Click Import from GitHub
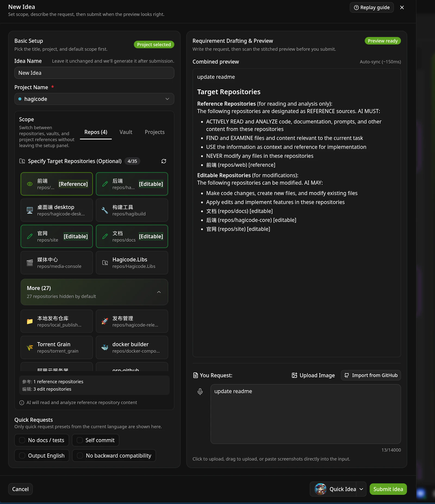 coord(371,375)
